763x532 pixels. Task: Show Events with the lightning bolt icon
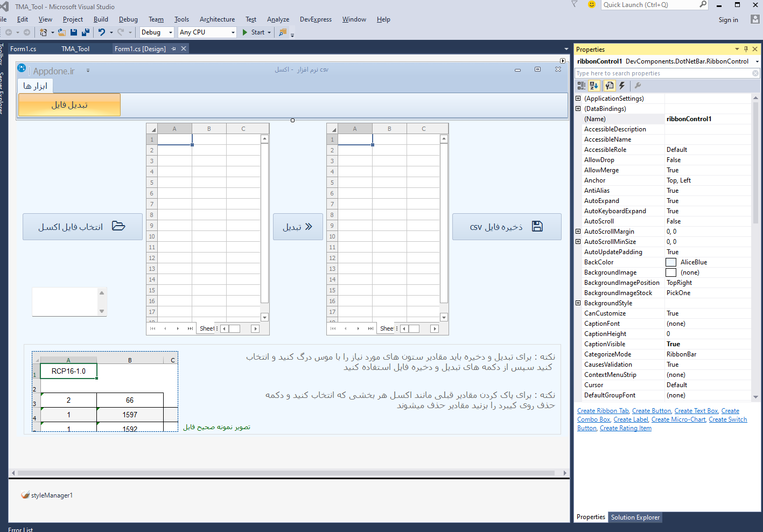tap(622, 86)
